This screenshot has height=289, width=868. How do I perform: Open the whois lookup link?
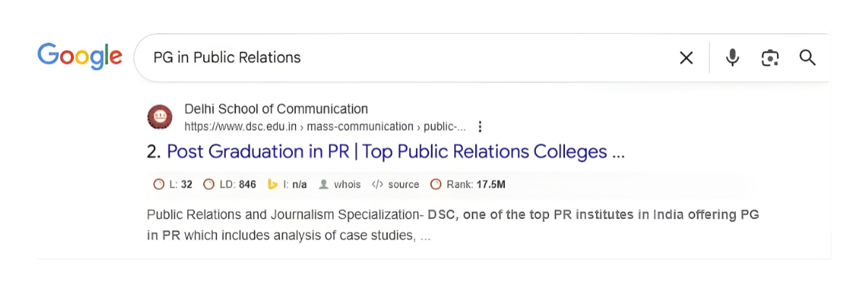(x=346, y=184)
